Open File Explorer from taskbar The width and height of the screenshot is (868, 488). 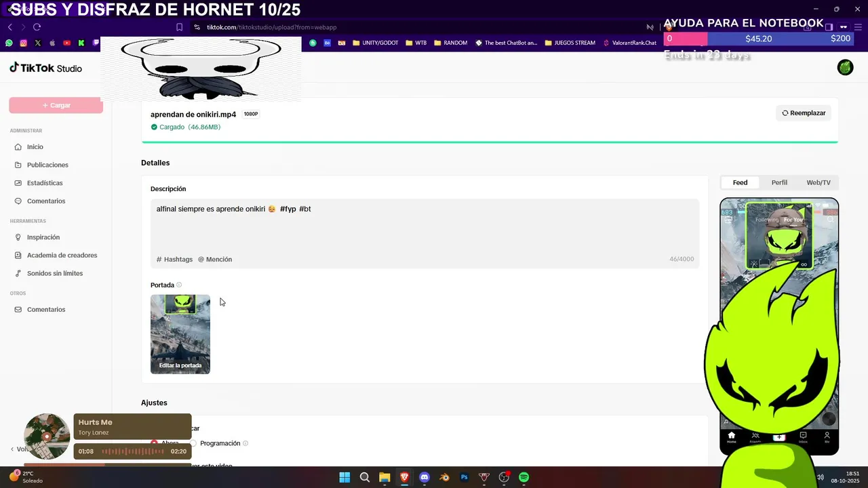[384, 477]
